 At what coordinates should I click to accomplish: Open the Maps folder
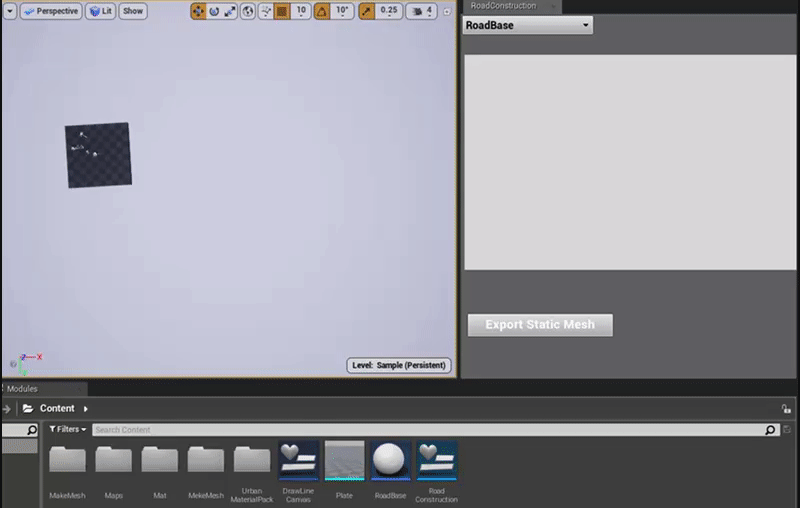113,472
